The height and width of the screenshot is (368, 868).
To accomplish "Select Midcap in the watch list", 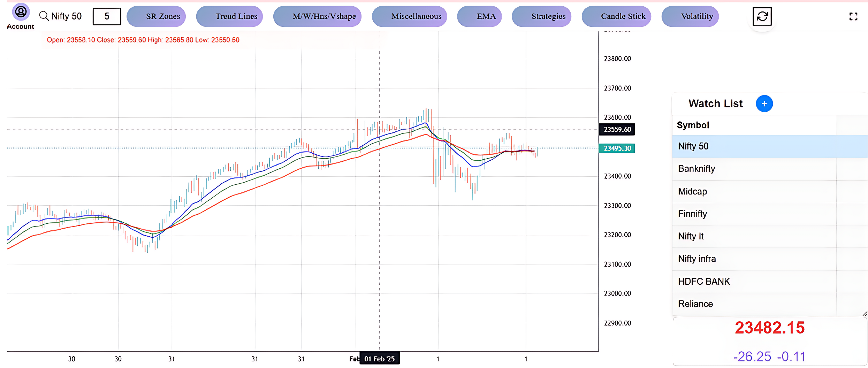I will pyautogui.click(x=692, y=192).
